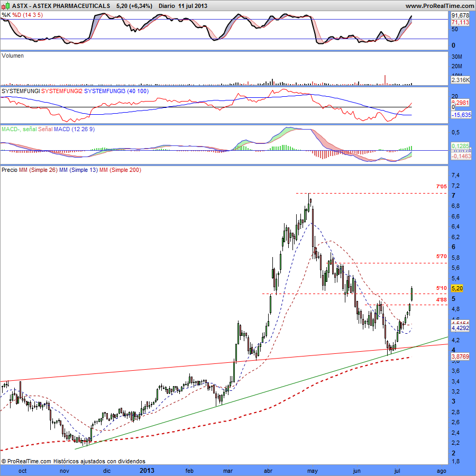Click the blue SYSTEMFUNGI3 (40 100) label
The width and height of the screenshot is (476, 476).
116,91
